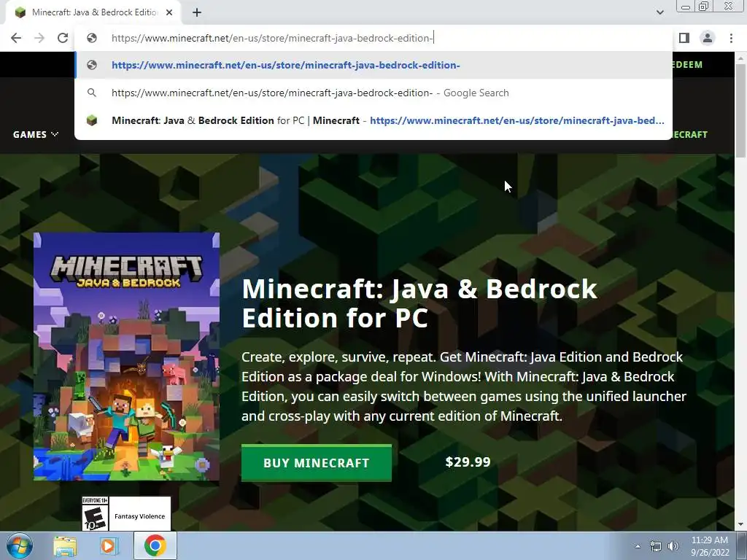Open the volume speaker tray icon
The width and height of the screenshot is (747, 560).
(673, 546)
